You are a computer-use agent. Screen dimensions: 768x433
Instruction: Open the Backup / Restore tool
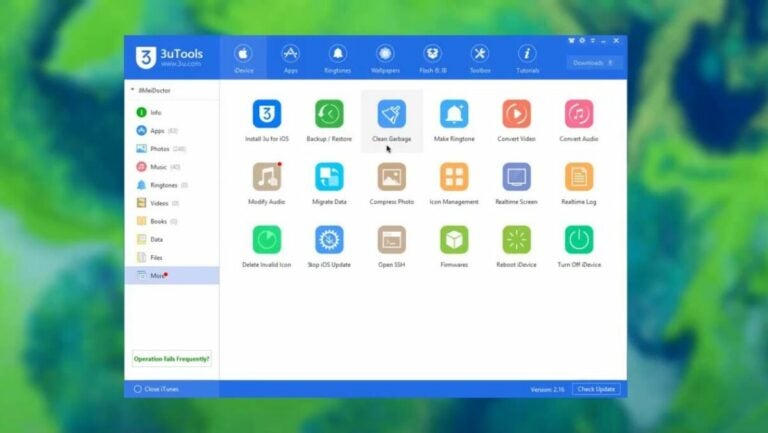329,120
